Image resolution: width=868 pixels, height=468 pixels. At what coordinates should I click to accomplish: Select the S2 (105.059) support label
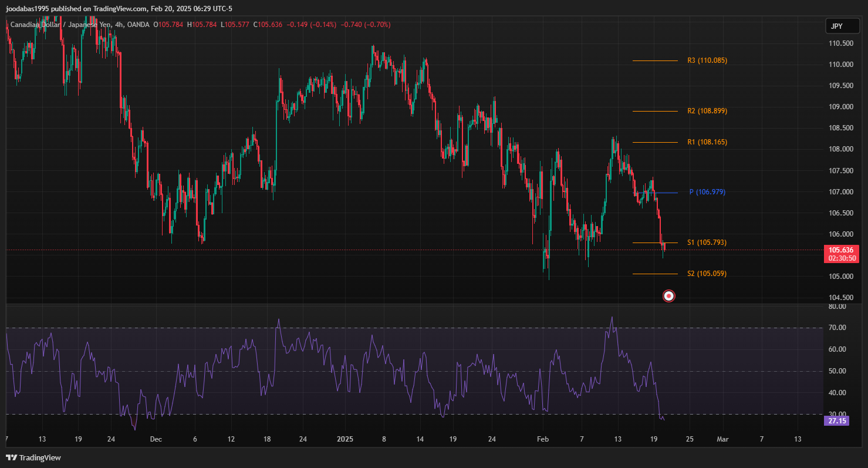[x=707, y=274]
